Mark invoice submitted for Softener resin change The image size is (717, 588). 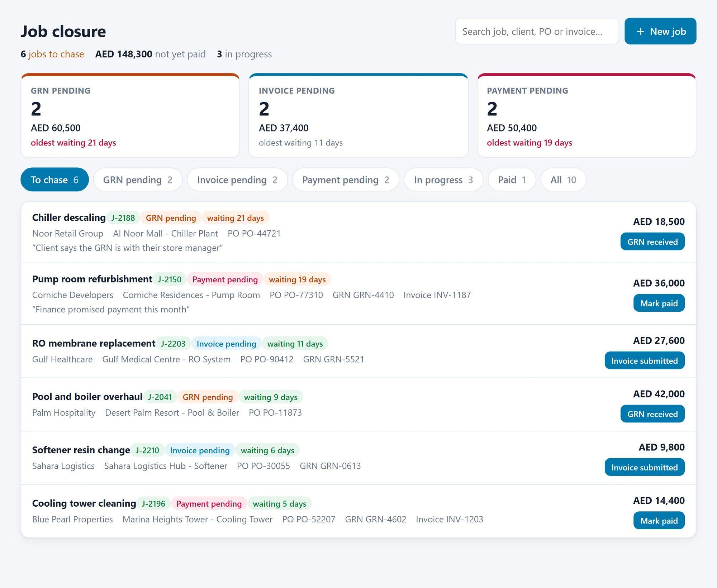(x=645, y=468)
